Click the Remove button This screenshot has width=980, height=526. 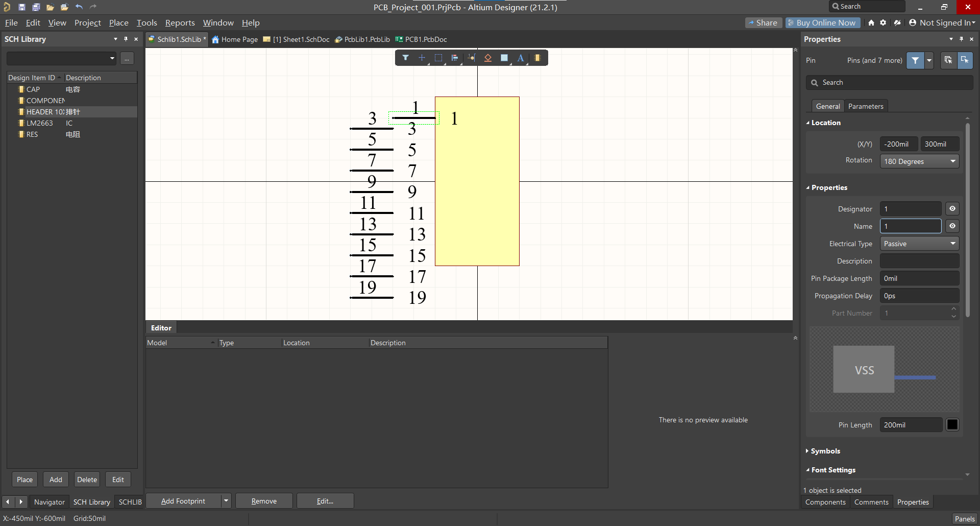tap(264, 501)
